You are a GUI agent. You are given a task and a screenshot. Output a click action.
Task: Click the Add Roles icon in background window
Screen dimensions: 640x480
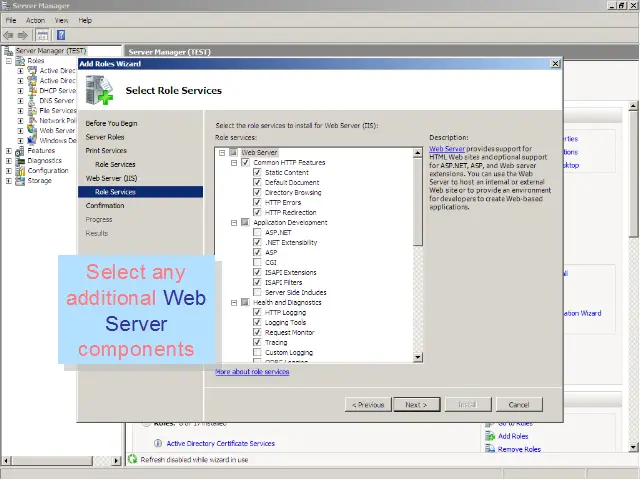(490, 436)
